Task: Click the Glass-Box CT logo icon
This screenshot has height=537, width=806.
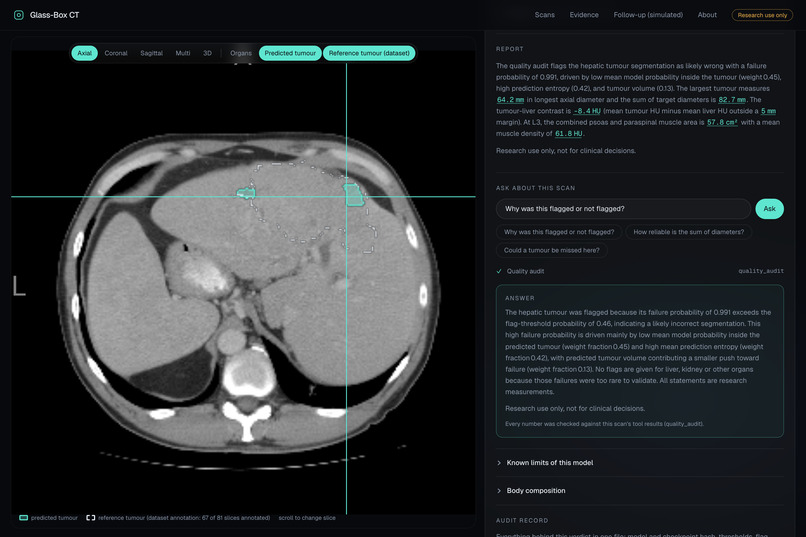Action: point(19,15)
